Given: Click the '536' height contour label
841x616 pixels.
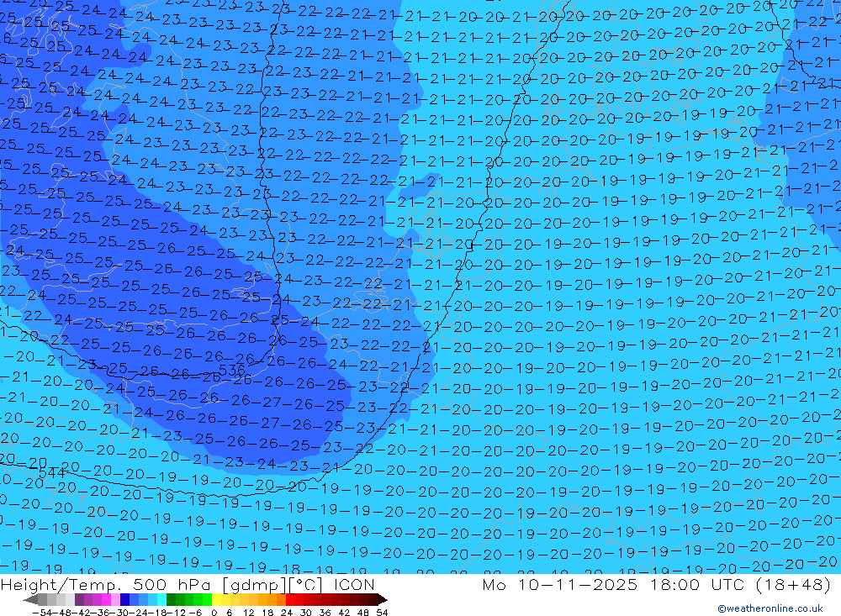Looking at the screenshot, I should (x=232, y=370).
